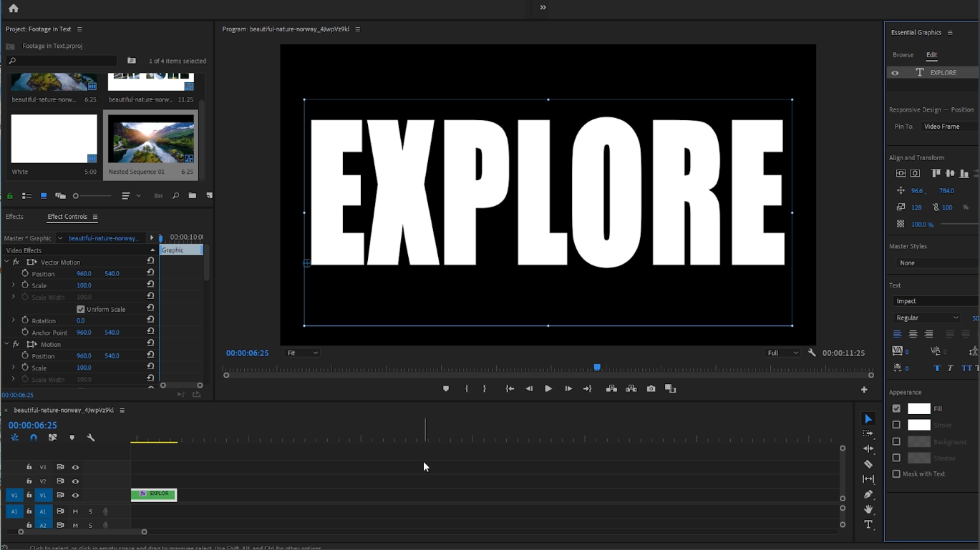Screen dimensions: 980x550
Task: Open Timeline Display Settings wrench
Action: [x=91, y=438]
